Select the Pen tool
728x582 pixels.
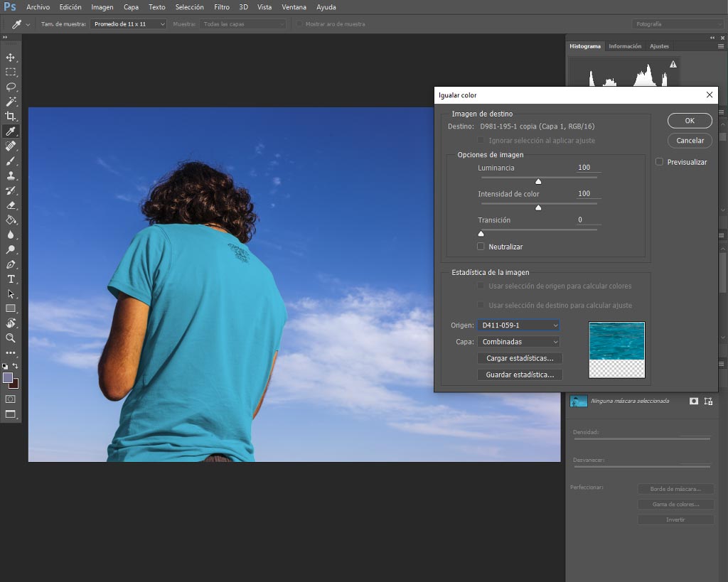10,264
